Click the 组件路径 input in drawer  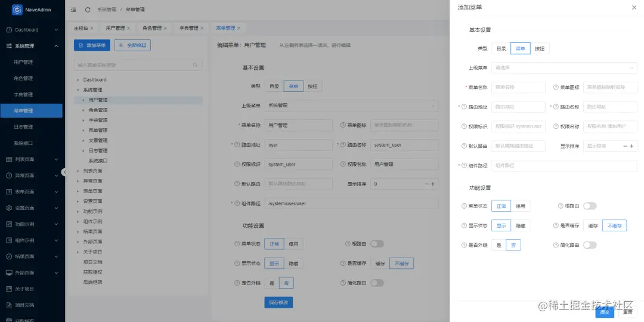[x=564, y=166]
